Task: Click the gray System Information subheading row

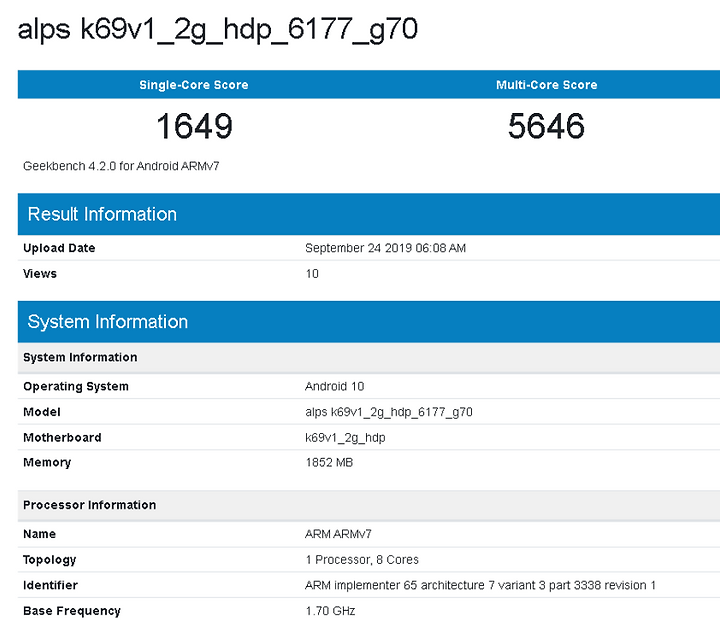Action: 369,358
